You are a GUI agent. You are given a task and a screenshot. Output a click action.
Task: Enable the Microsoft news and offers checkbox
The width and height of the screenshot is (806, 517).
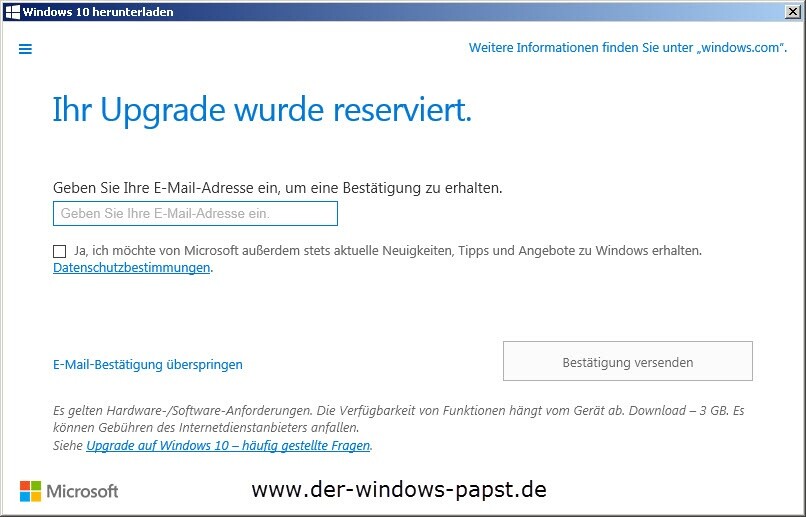(60, 251)
